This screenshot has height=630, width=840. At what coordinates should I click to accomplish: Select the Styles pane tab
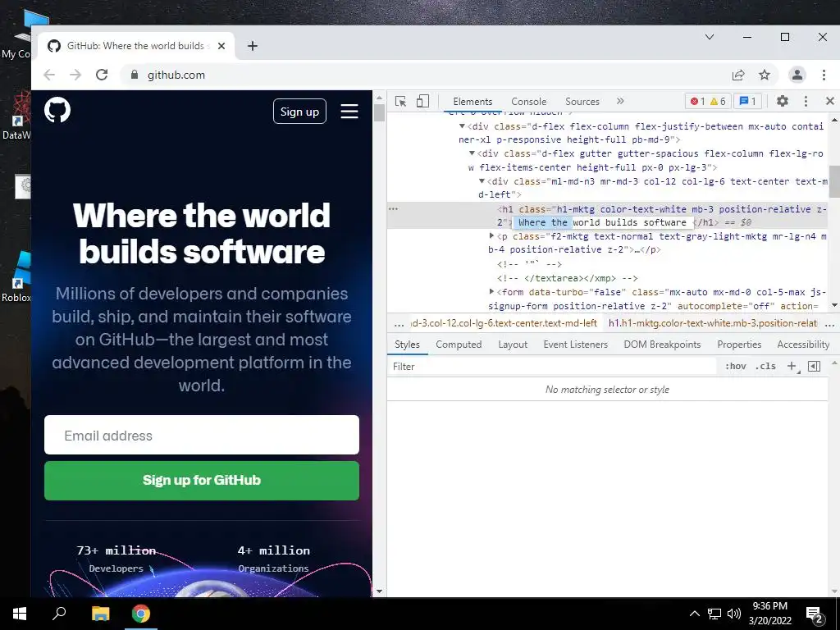(x=407, y=345)
